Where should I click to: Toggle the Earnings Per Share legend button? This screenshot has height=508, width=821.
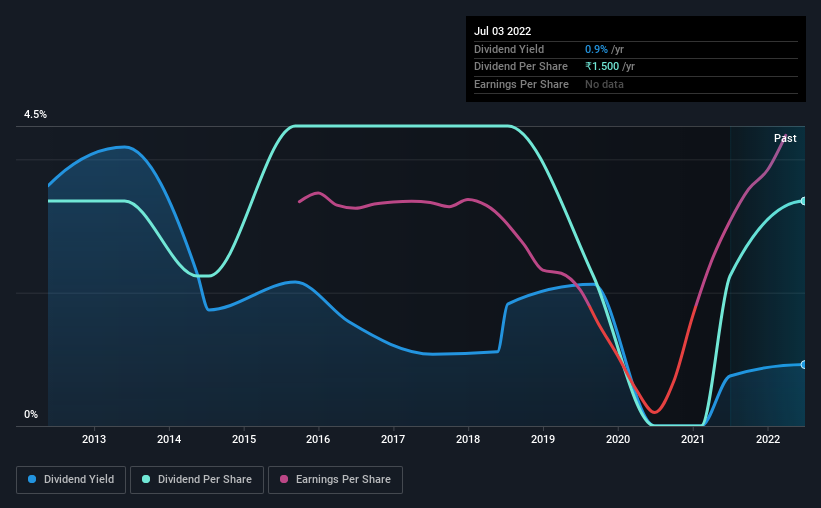coord(335,480)
